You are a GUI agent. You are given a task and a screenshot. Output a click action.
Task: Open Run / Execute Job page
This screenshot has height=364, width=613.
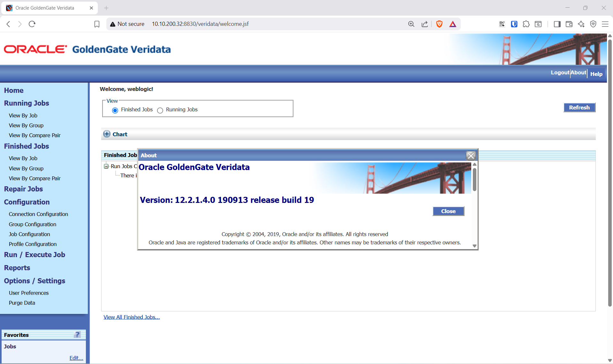pyautogui.click(x=34, y=255)
